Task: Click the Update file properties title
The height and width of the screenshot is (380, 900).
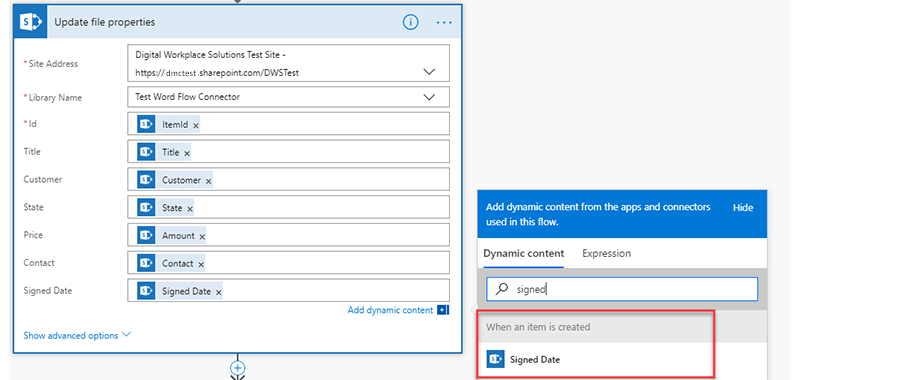Action: click(x=104, y=22)
